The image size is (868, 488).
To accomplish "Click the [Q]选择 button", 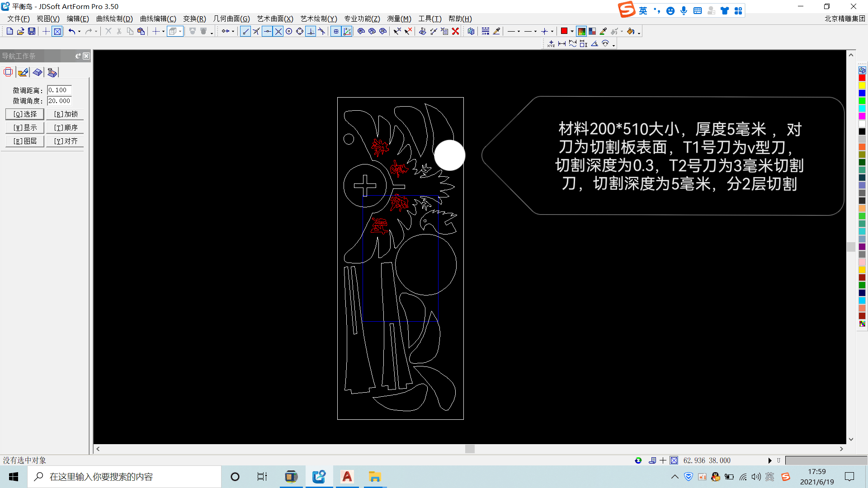I will 25,114.
